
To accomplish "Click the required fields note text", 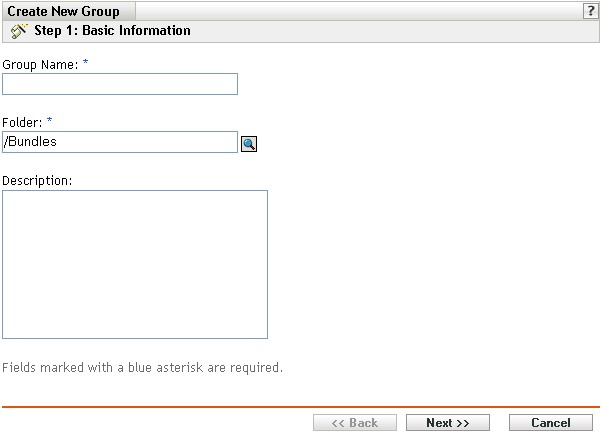I will coord(142,367).
